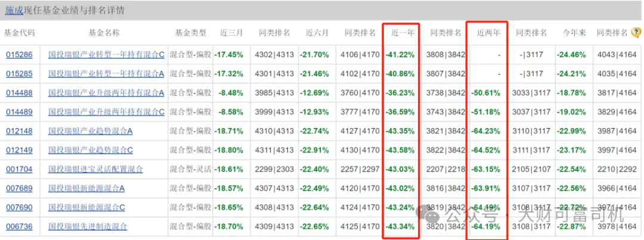Open fund code 014489 link
Viewport: 644px width, 240px height.
19,112
